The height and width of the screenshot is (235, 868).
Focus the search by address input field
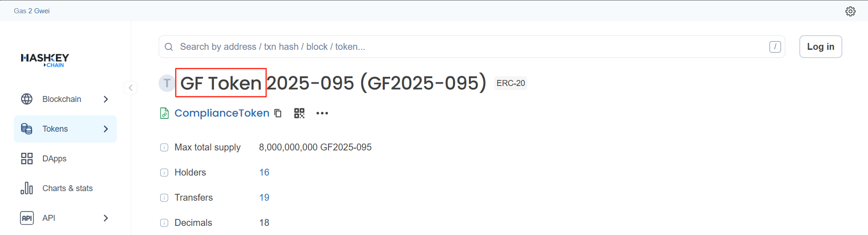tap(472, 47)
